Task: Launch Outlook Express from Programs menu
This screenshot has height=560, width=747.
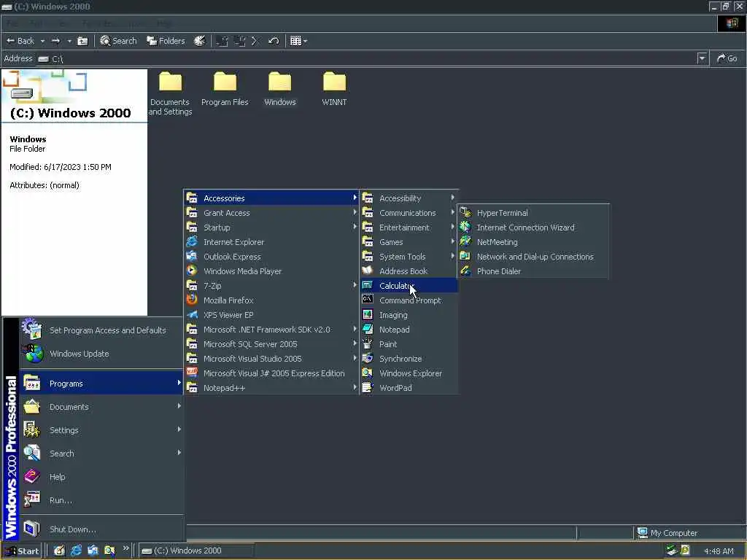Action: pyautogui.click(x=271, y=257)
